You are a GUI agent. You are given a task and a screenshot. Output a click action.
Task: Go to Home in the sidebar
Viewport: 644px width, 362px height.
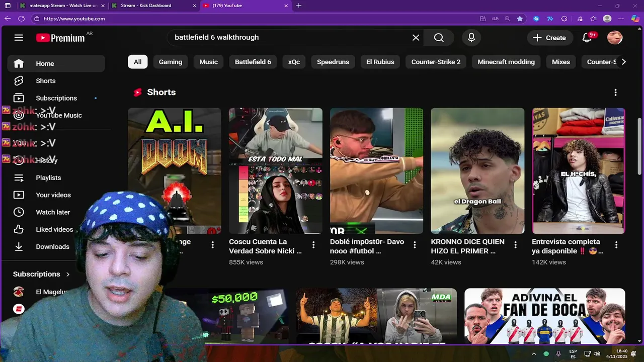56,64
